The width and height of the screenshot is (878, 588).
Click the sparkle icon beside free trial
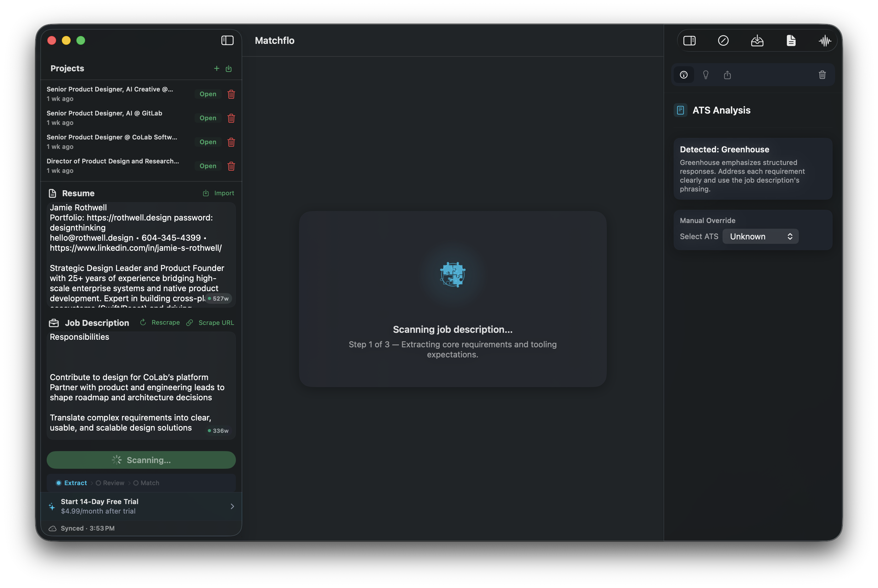pos(52,507)
